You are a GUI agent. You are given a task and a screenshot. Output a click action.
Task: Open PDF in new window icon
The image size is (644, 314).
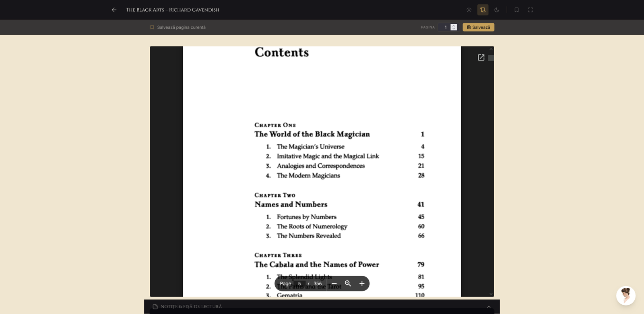[481, 57]
